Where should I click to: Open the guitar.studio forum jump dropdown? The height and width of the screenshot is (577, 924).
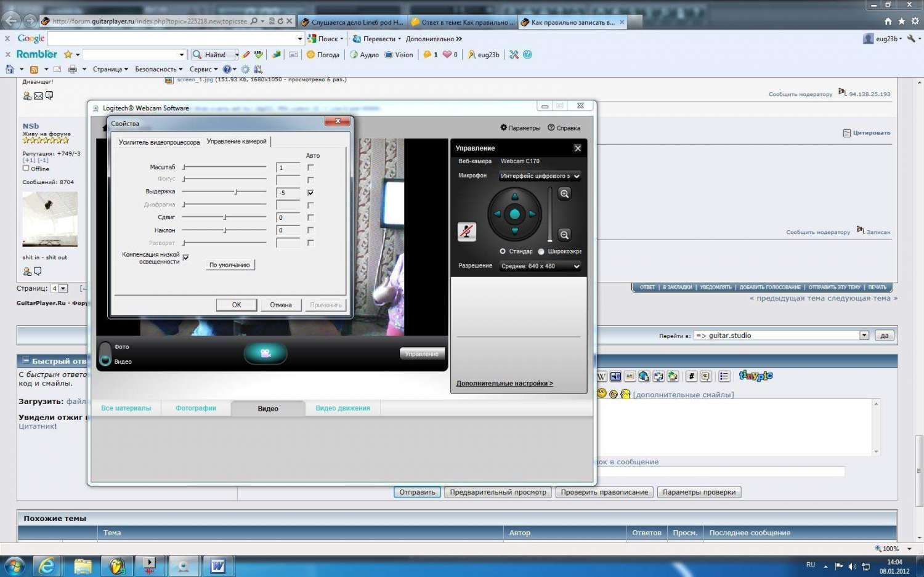pyautogui.click(x=781, y=336)
